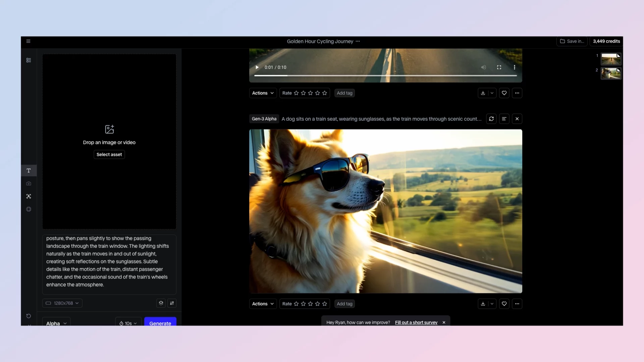Open the 10s duration dropdown
The height and width of the screenshot is (362, 644).
tap(128, 323)
